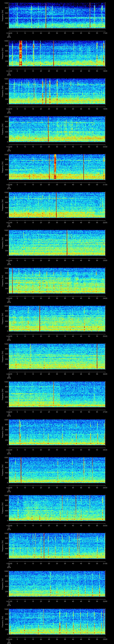Click the 4:31:00 time axis label
Image resolution: width=114 pixels, height=644 pixels.
click(x=9, y=601)
